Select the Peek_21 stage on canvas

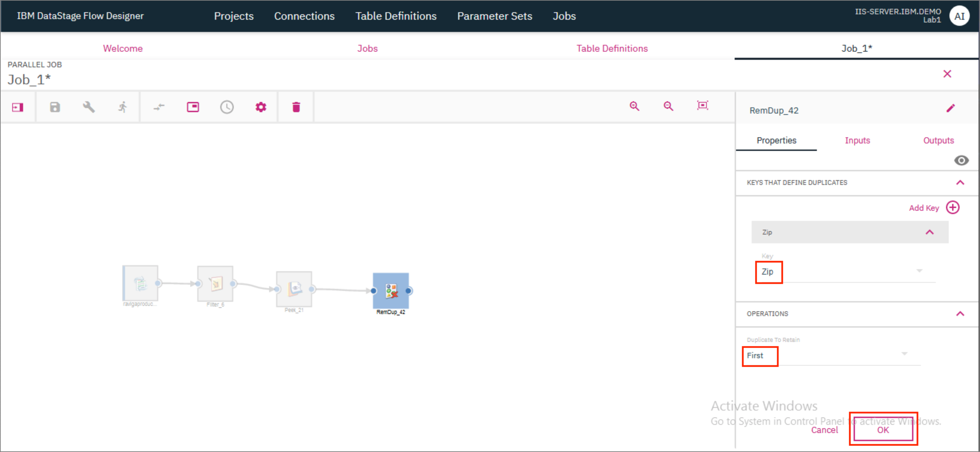[x=294, y=289]
